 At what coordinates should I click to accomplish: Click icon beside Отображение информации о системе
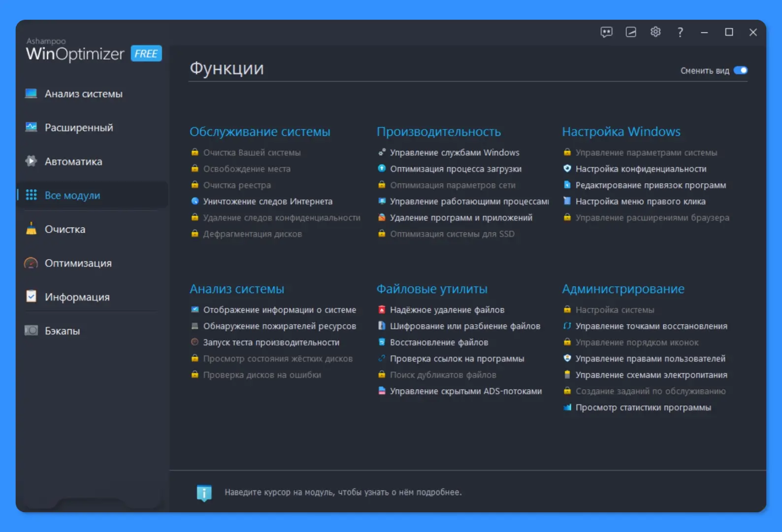point(195,309)
